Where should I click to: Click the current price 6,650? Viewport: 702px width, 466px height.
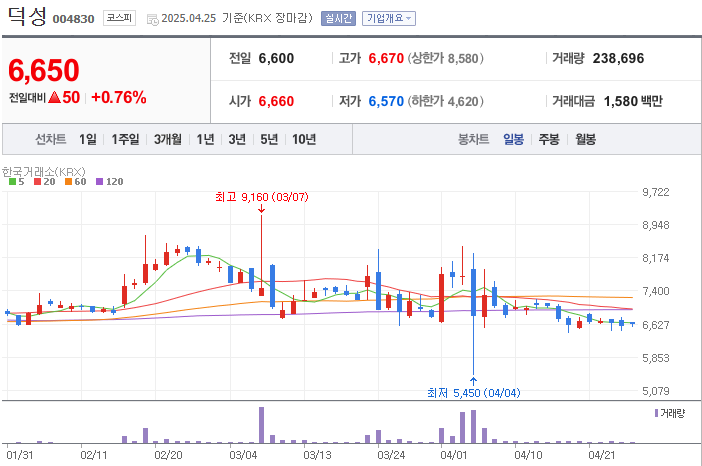44,71
